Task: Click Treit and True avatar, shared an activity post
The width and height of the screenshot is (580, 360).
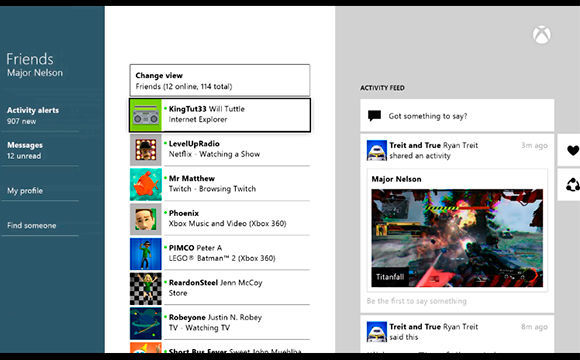Action: click(377, 150)
